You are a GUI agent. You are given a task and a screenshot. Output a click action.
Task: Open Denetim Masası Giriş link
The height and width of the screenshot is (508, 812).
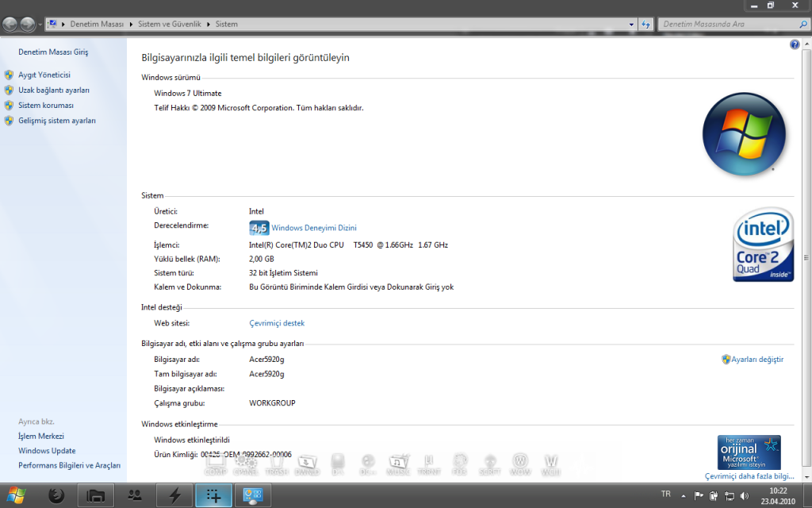click(x=53, y=52)
